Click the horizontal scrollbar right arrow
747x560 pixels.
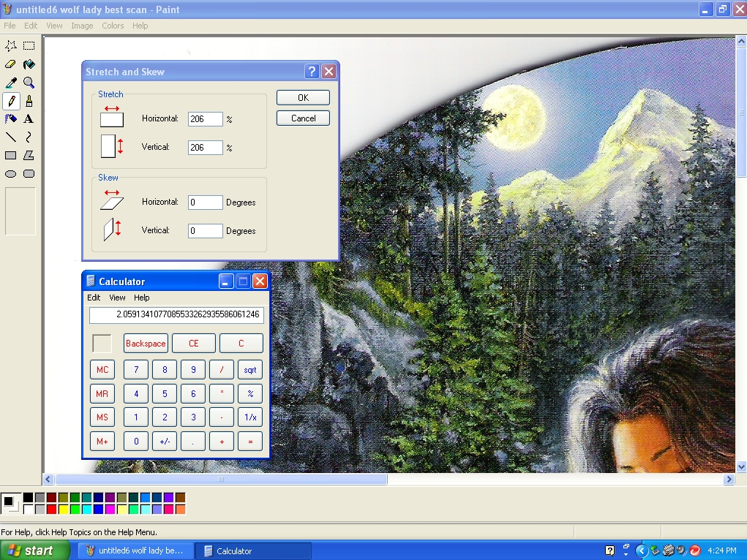[729, 480]
